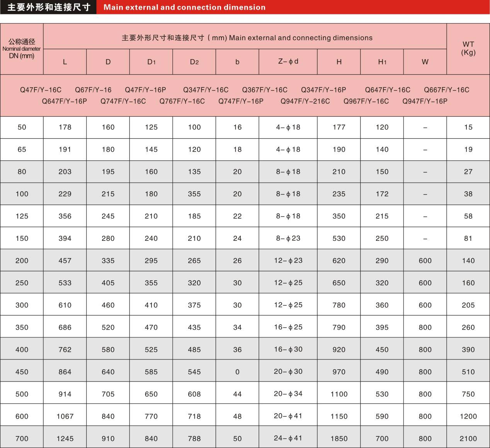
Task: Select model name Q667F/Y-16C
Action: point(446,90)
